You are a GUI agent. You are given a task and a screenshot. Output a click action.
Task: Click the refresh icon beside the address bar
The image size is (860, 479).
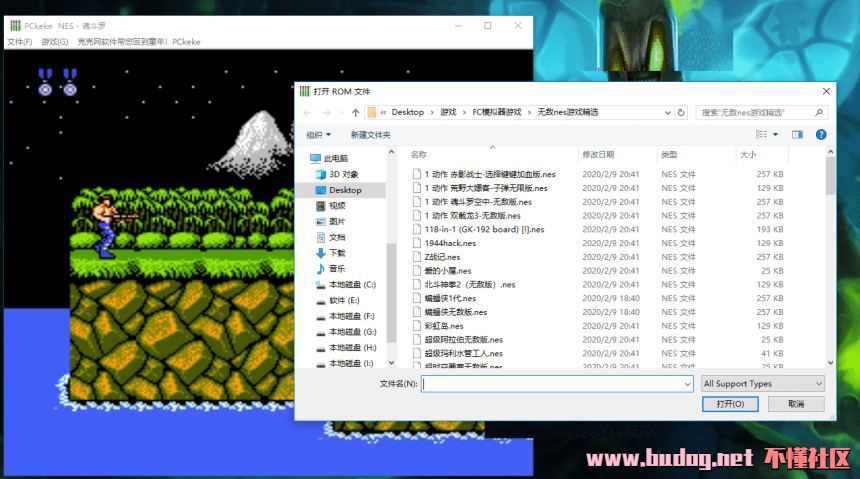(x=682, y=112)
